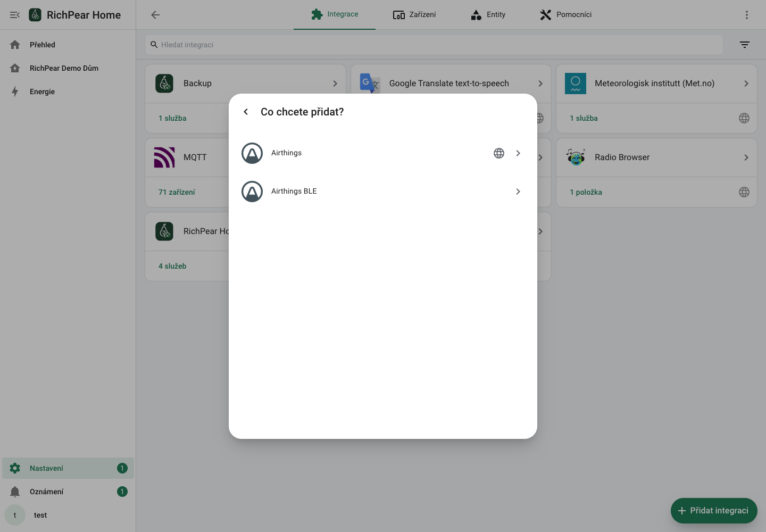Click the back arrow in the dialog header
Screen dimensions: 766x532
pyautogui.click(x=246, y=112)
